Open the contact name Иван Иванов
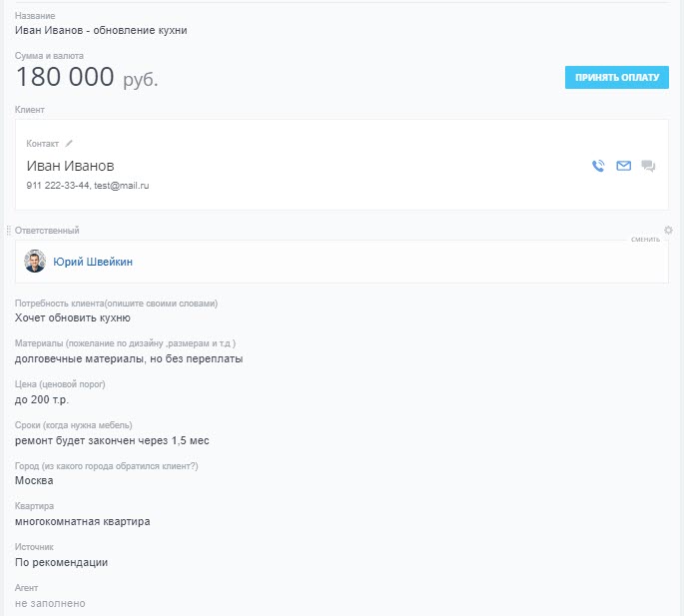684x616 pixels. coord(70,166)
